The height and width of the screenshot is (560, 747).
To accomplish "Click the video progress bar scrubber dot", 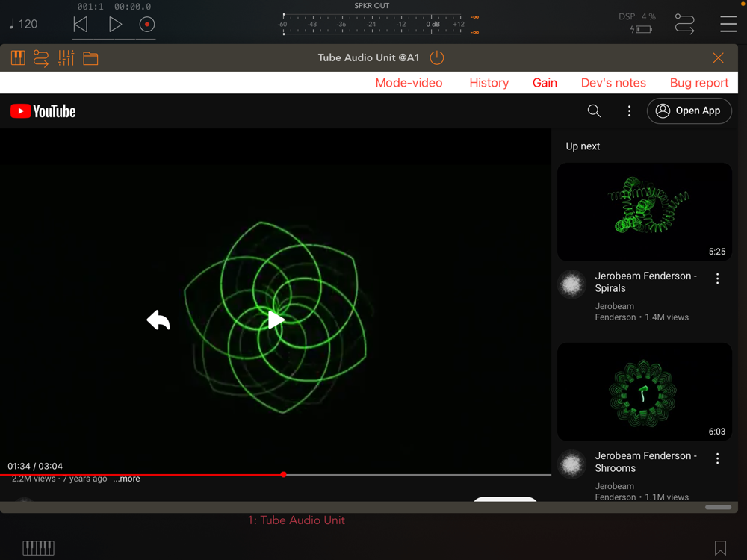I will 283,474.
